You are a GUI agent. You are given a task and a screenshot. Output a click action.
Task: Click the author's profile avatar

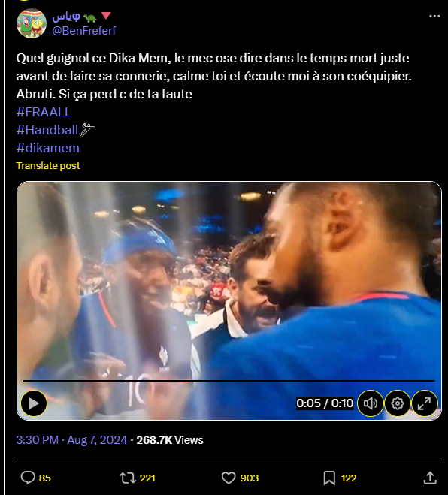(32, 23)
